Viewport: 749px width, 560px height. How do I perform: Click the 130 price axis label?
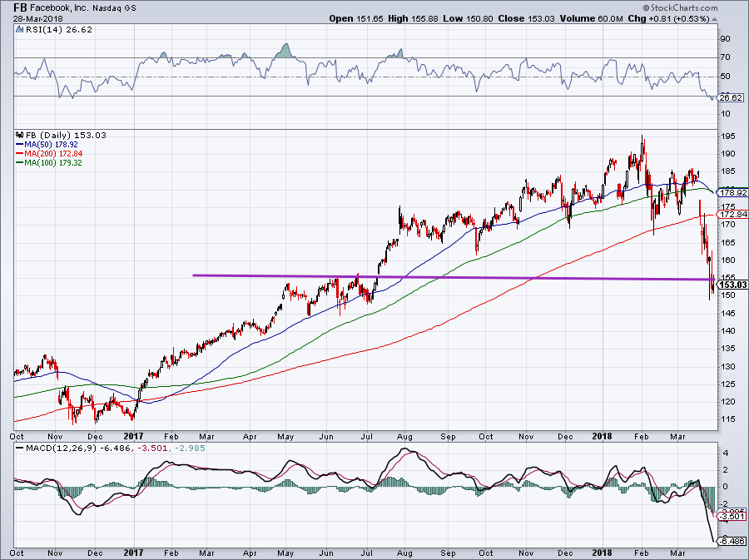[x=728, y=367]
